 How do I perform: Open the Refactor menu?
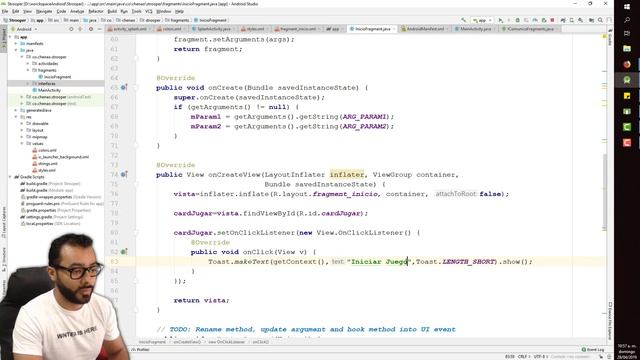point(96,11)
